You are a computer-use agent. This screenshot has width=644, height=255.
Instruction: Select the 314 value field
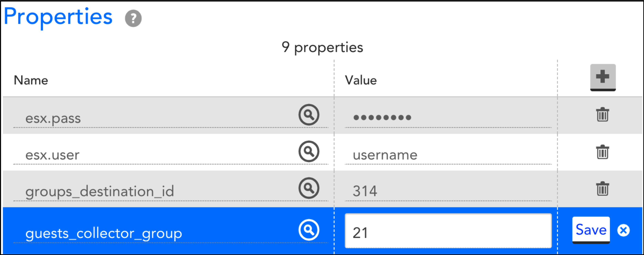tap(448, 192)
